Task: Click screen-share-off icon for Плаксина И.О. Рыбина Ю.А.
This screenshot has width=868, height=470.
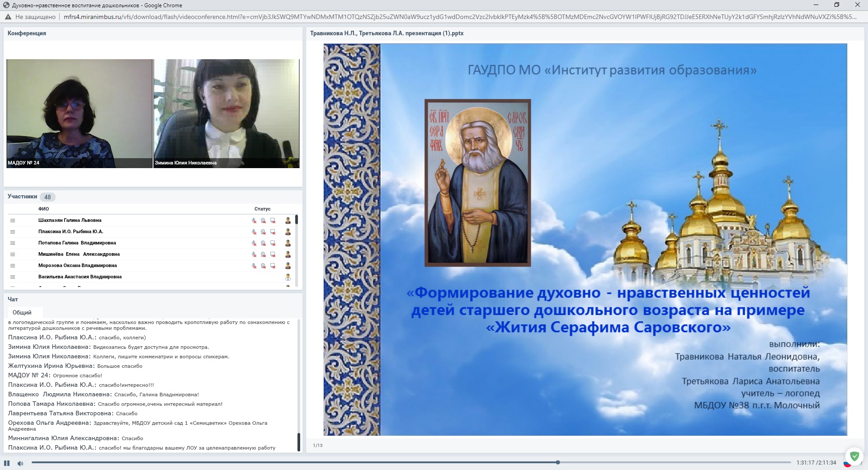Action: tap(273, 232)
